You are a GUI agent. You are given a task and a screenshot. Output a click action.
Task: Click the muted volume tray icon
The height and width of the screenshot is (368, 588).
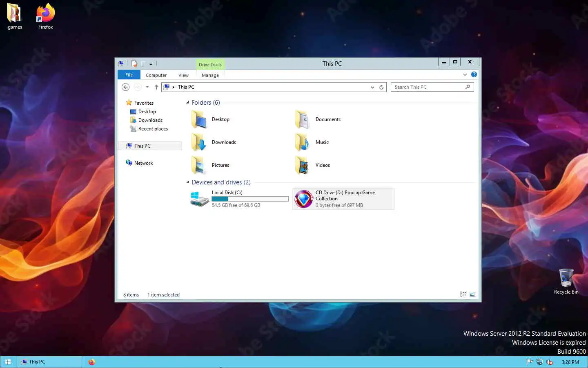tap(550, 362)
